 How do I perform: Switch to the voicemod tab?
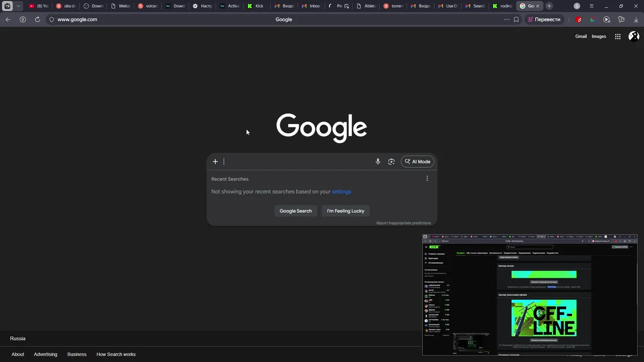pyautogui.click(x=147, y=6)
